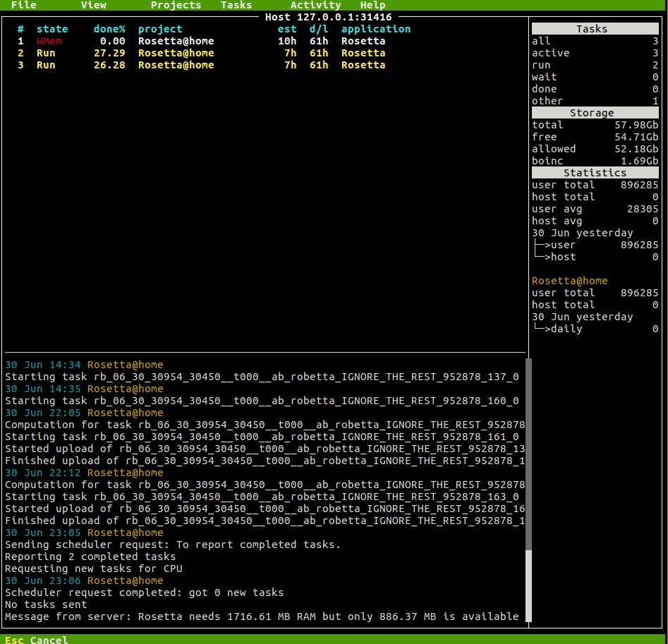Click the message log scrollbar
Image resolution: width=668 pixels, height=644 pixels.
click(528, 490)
